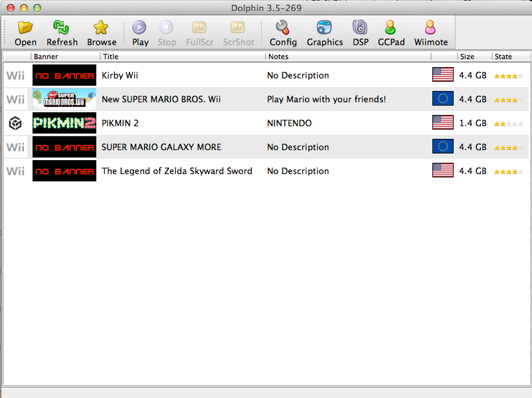Click Wii platform icon for New Super Mario Bros.
This screenshot has height=398, width=532.
point(15,99)
